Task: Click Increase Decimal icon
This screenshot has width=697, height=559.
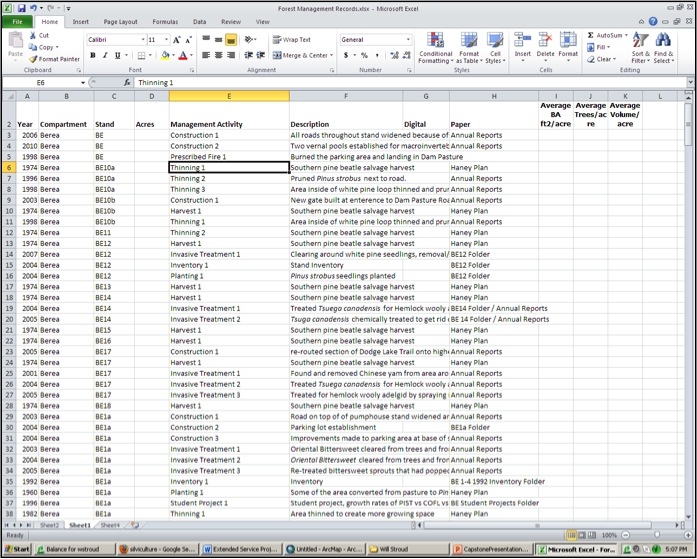Action: 394,56
